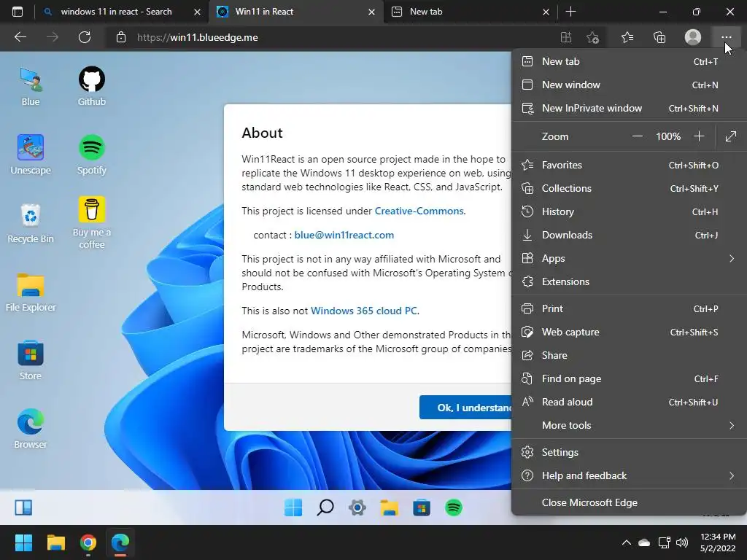Start Web capture from the menu

pyautogui.click(x=629, y=332)
